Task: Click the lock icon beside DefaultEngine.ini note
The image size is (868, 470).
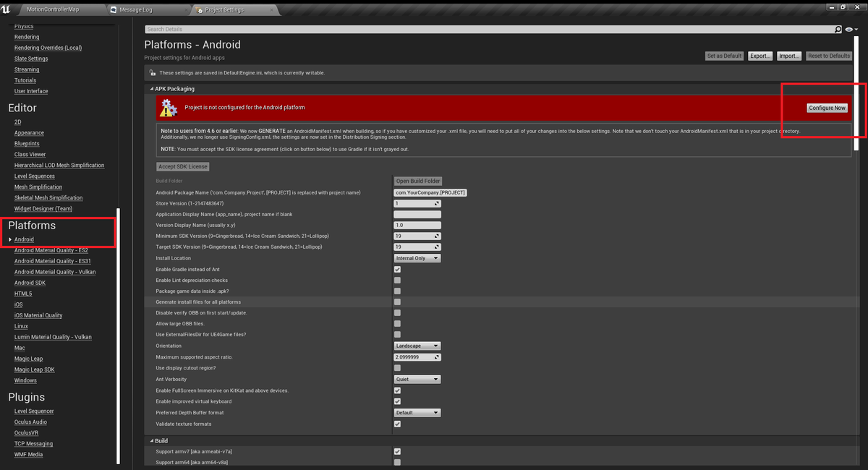Action: point(153,73)
